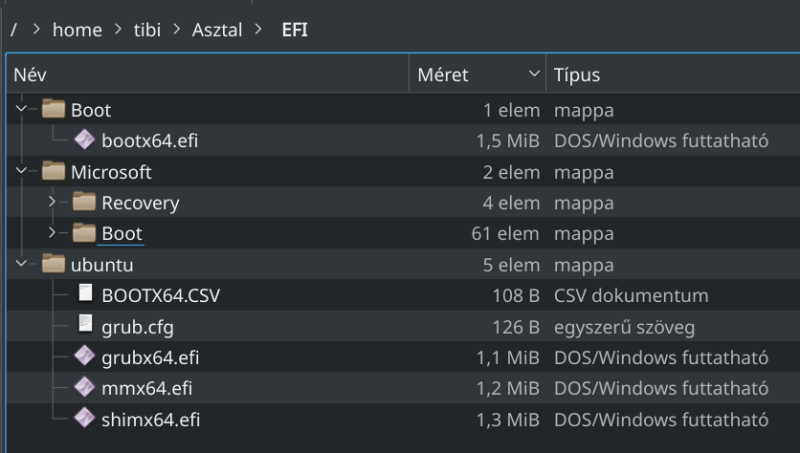Viewport: 800px width, 453px height.
Task: Click the Recovery folder icon
Action: tap(84, 202)
